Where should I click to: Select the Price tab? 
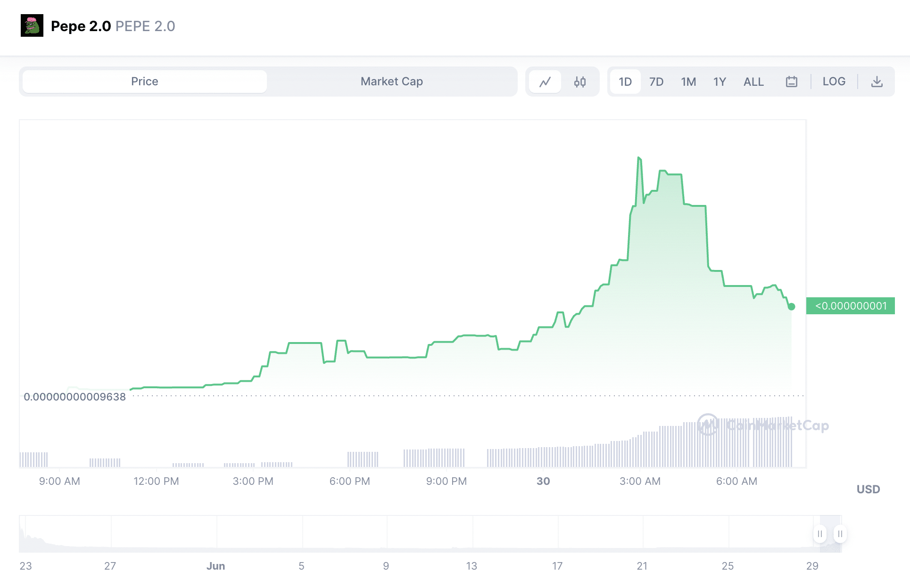(145, 82)
